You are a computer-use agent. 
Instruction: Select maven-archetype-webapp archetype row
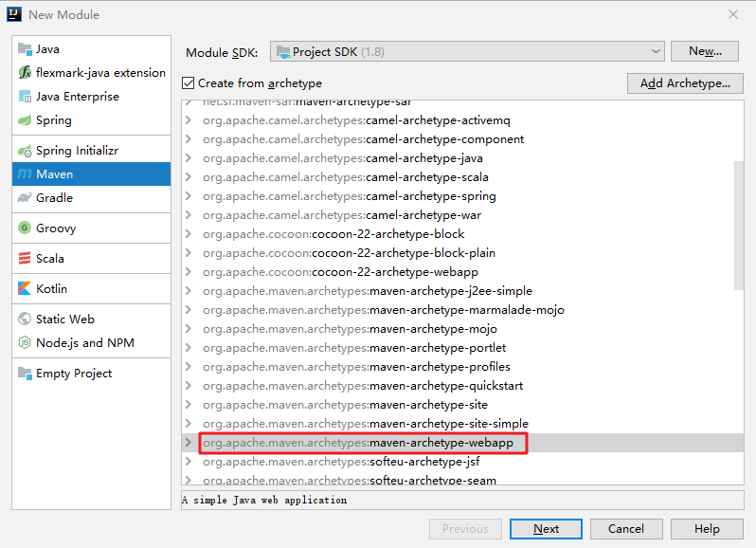(x=462, y=443)
